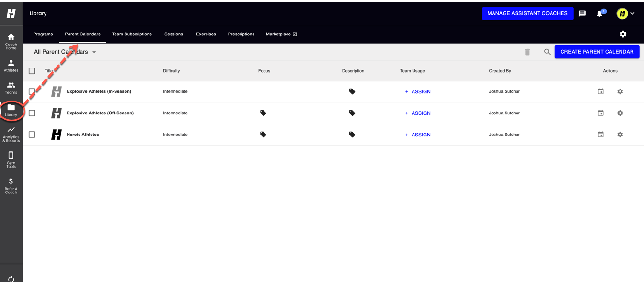Click Explosive Athletes (In-Season) logo thumbnail
Image resolution: width=644 pixels, height=282 pixels.
click(x=57, y=91)
